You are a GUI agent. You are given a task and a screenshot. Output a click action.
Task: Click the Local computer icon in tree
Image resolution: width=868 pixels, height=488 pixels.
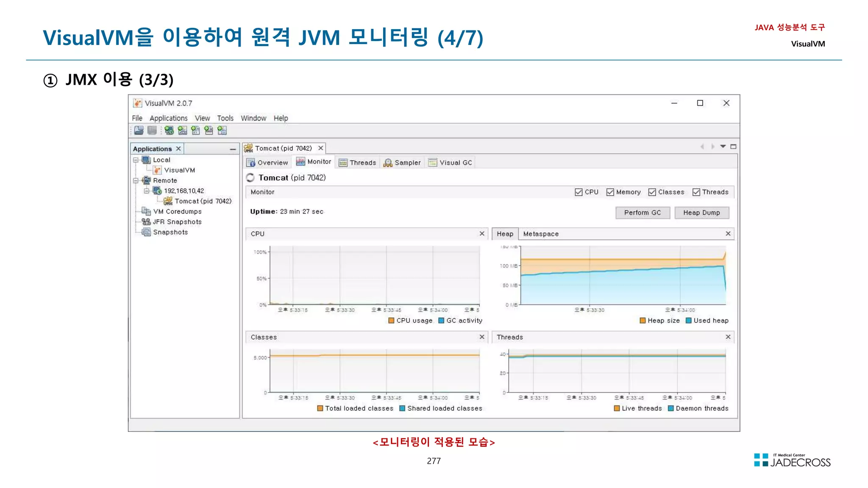[146, 160]
